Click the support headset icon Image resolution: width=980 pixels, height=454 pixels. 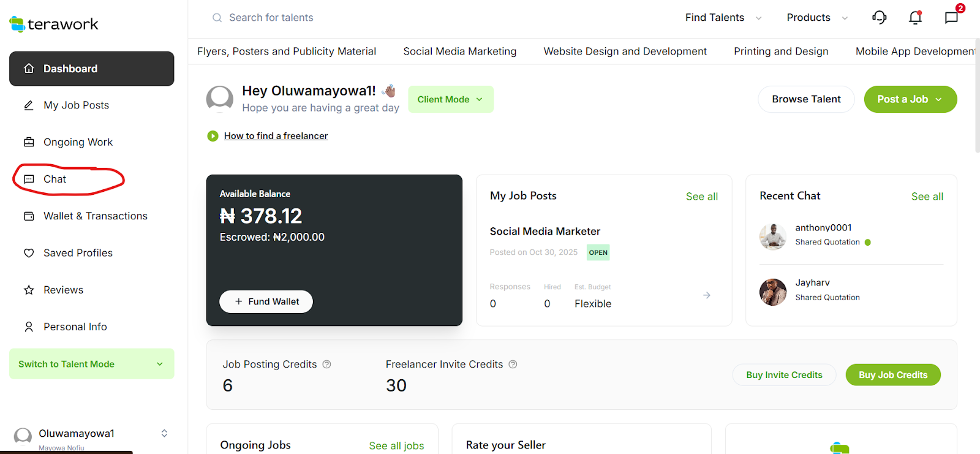pyautogui.click(x=879, y=18)
